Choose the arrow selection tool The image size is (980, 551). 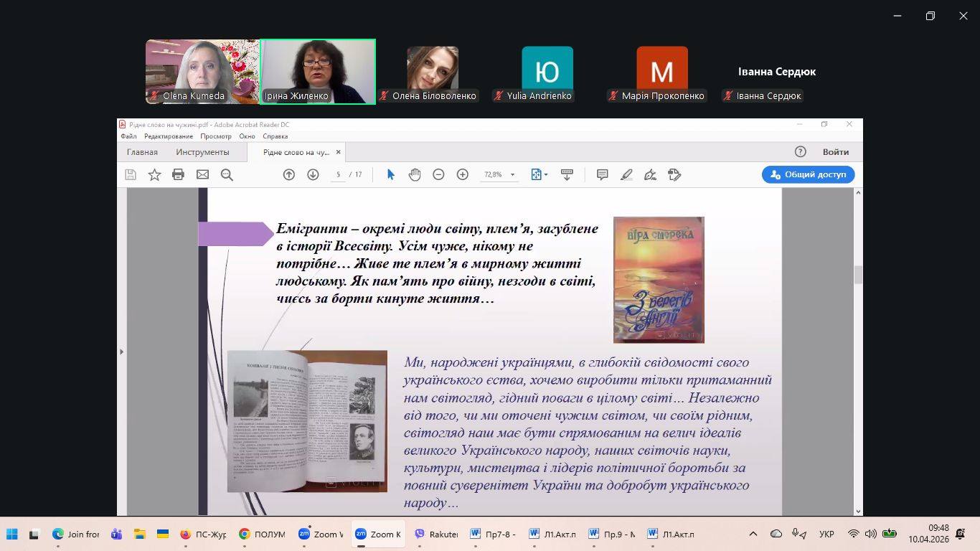(390, 174)
